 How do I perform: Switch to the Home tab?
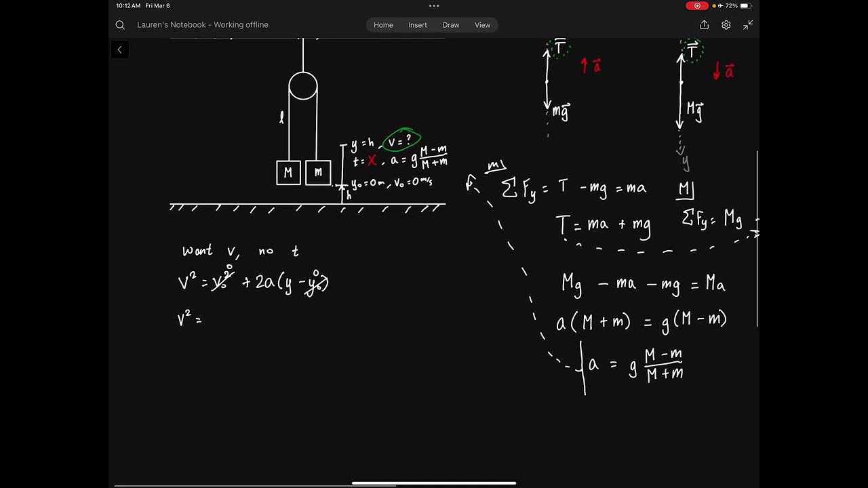click(x=383, y=25)
